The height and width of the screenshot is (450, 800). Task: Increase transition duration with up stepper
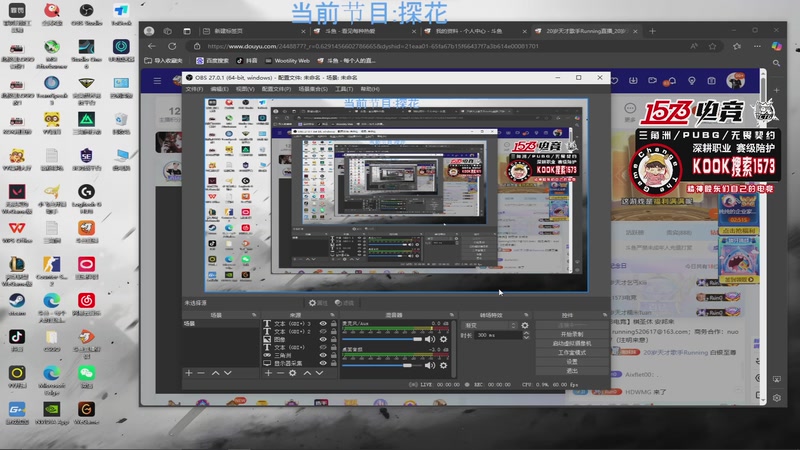526,333
